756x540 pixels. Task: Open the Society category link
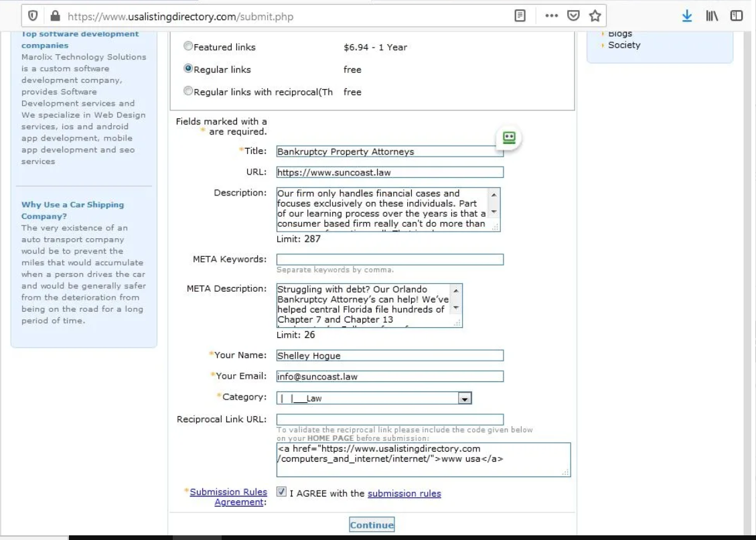point(624,45)
